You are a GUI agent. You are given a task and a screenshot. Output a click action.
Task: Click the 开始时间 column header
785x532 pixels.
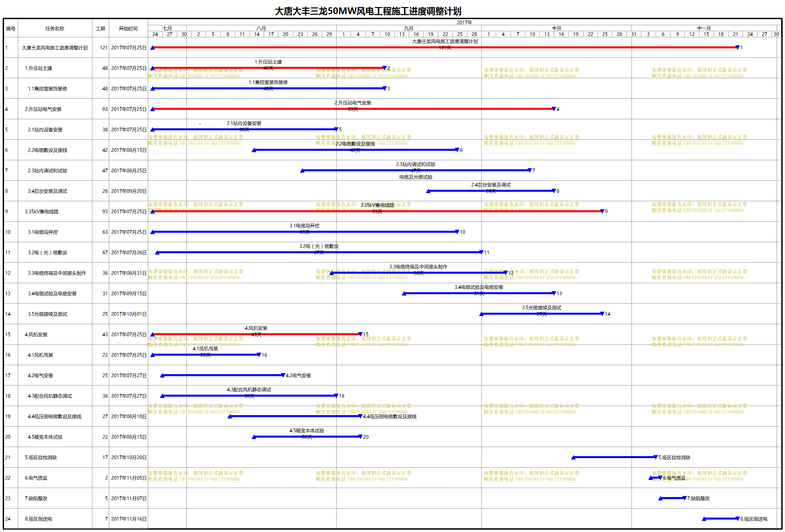[x=128, y=29]
